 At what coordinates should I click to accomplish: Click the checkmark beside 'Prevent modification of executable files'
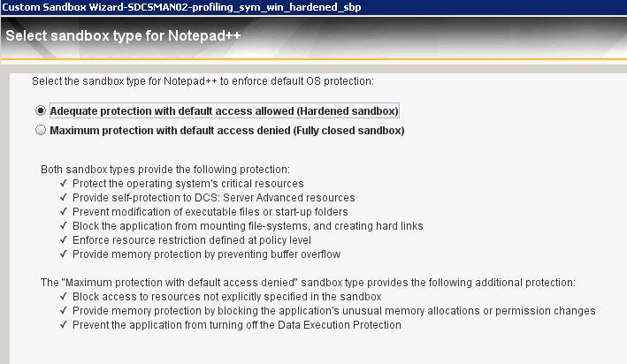tap(64, 212)
